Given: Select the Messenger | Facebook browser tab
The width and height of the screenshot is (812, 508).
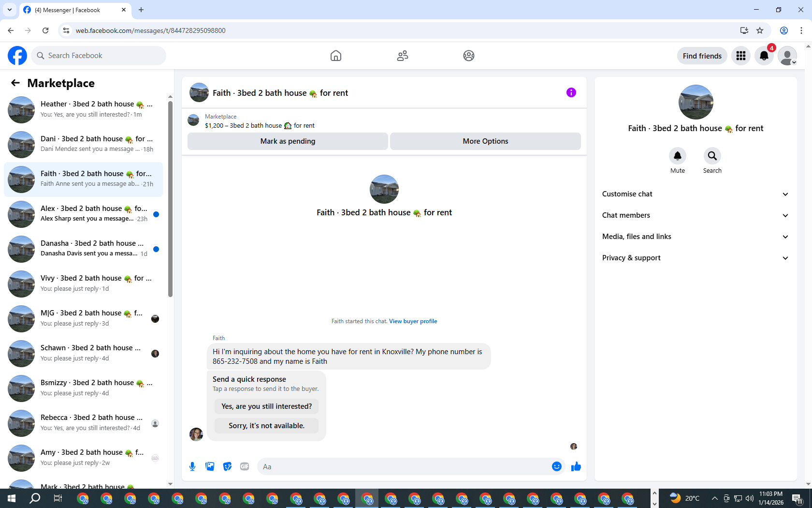Looking at the screenshot, I should (75, 10).
